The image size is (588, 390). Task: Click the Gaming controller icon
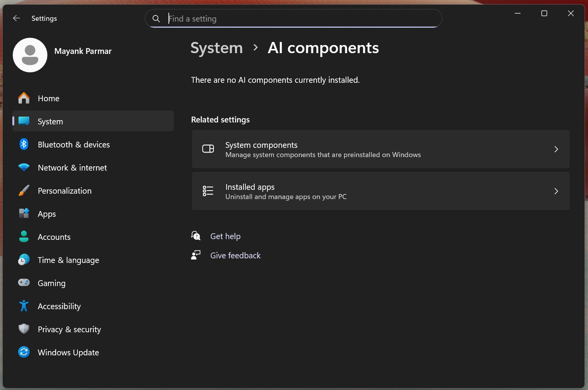24,283
